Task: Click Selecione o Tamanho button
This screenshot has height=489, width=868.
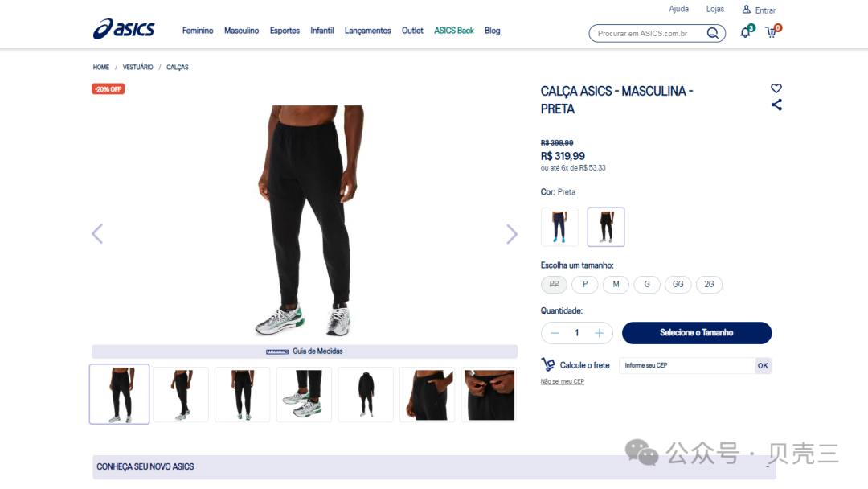Action: pyautogui.click(x=696, y=332)
